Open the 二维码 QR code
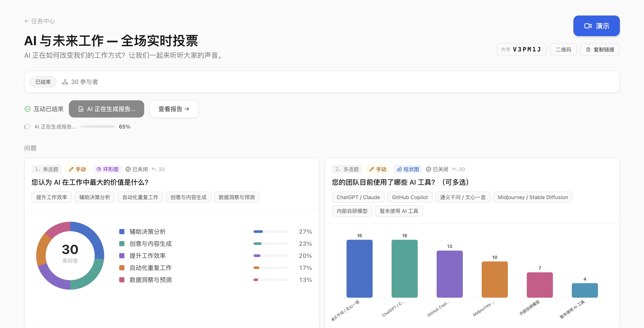 click(x=563, y=50)
